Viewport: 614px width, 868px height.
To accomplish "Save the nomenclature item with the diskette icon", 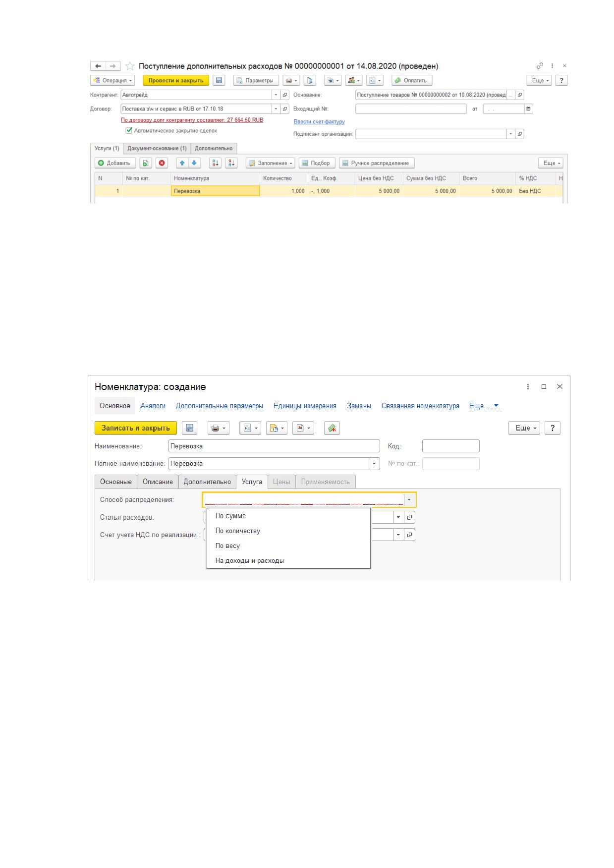I will coord(189,428).
